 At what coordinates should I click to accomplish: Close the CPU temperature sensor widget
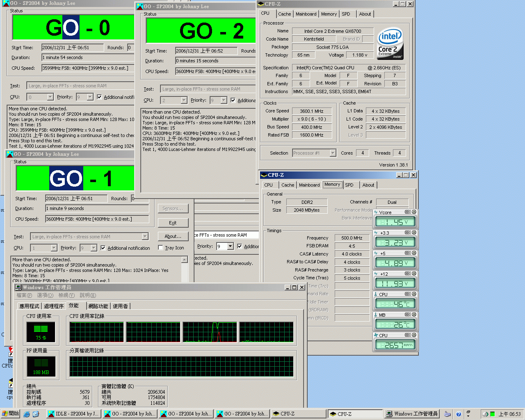pyautogui.click(x=414, y=294)
